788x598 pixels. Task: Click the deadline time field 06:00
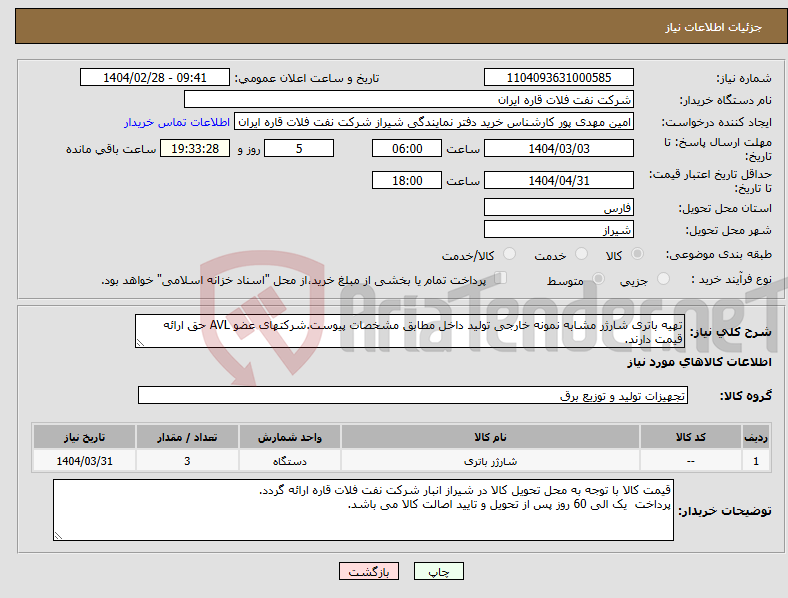407,149
